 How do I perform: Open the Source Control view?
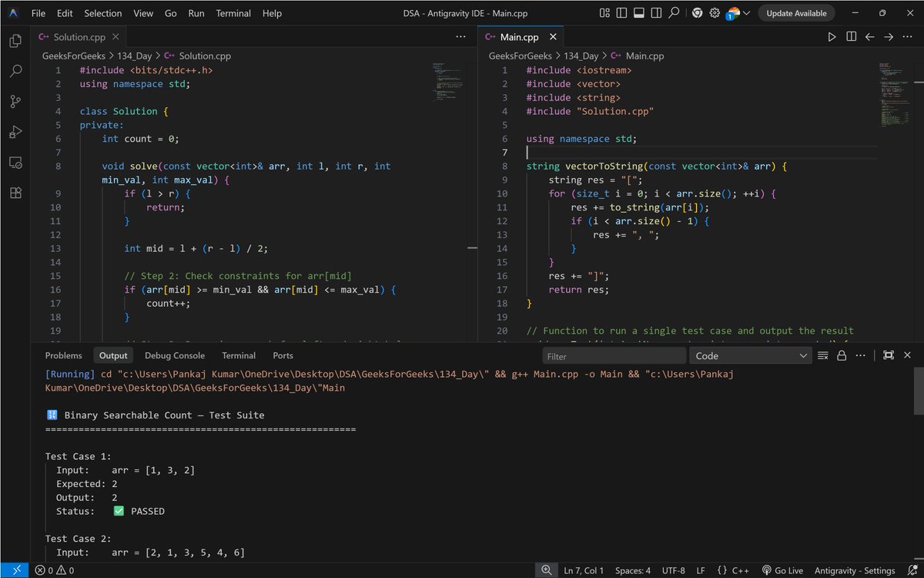click(15, 102)
